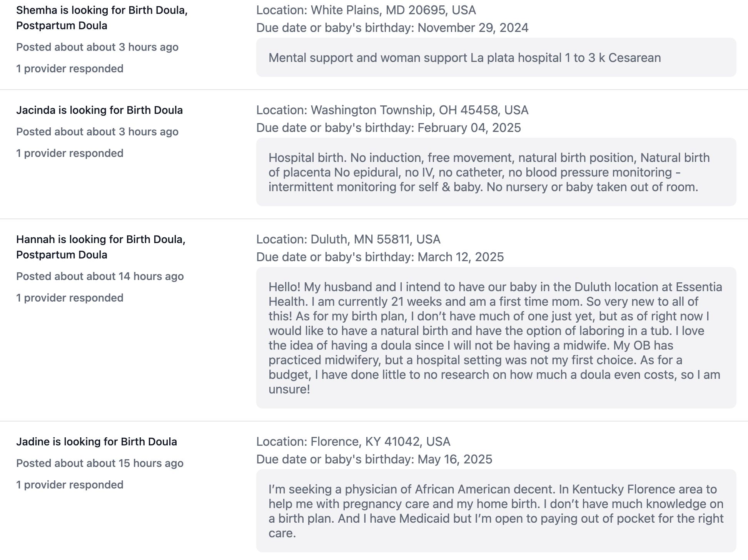Open Shemha's Birth Doula, Postpartum Doula request

click(102, 18)
